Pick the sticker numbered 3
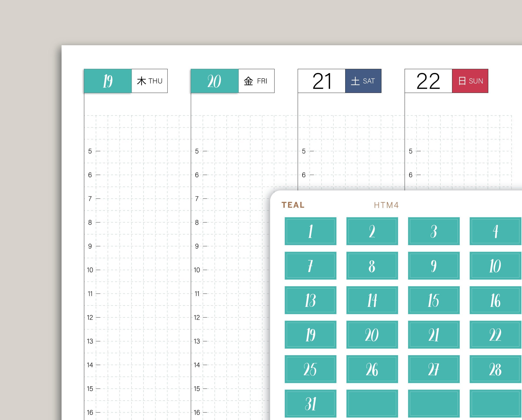The image size is (522, 420). pyautogui.click(x=434, y=231)
